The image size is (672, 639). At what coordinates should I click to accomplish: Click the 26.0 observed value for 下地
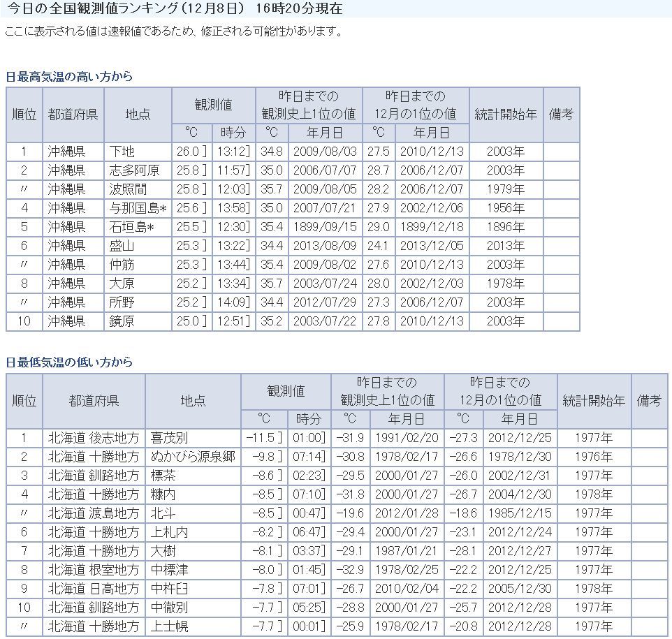coord(191,152)
